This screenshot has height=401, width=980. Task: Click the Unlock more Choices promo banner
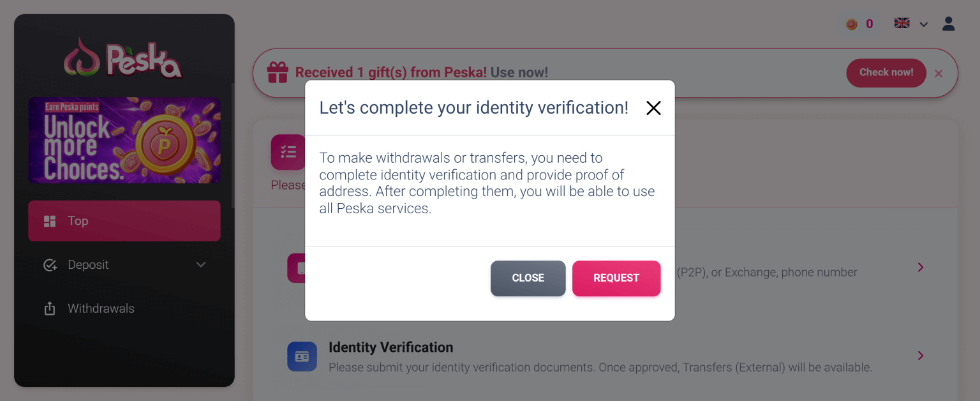click(124, 140)
